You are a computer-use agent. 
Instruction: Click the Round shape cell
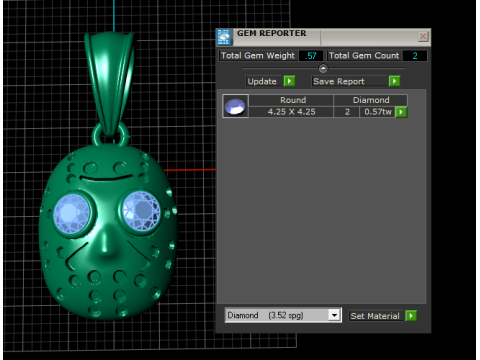(x=291, y=100)
